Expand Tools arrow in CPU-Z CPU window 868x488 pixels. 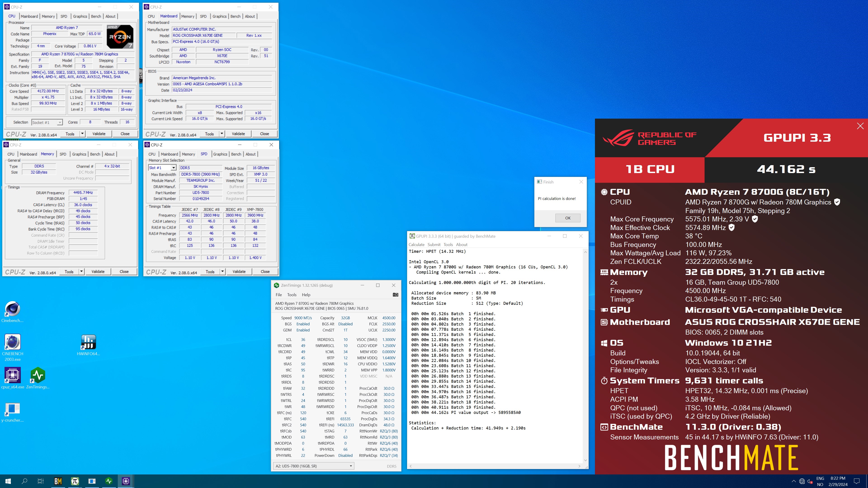(x=82, y=134)
